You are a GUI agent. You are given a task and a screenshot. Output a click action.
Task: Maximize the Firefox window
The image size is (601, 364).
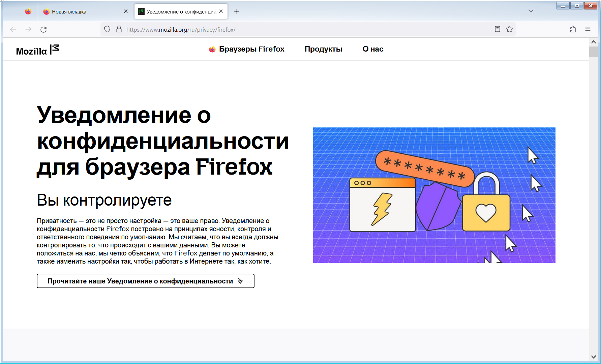(x=577, y=6)
